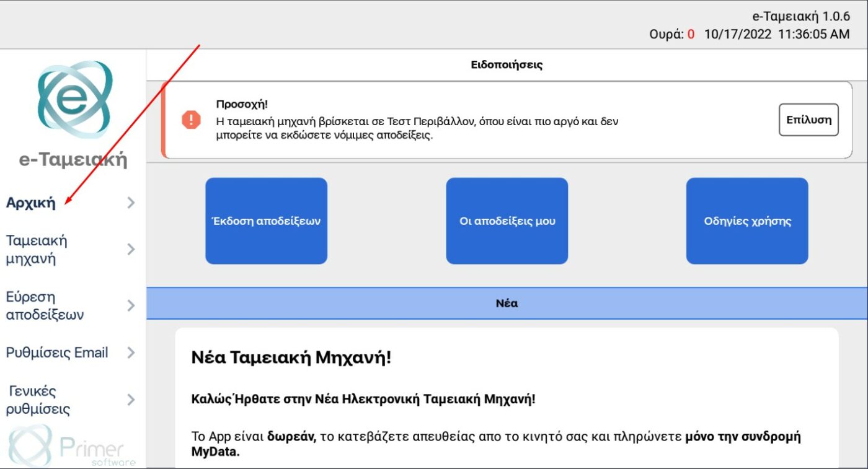868x469 pixels.
Task: Click the Ειδοποιήσεις section header
Action: click(507, 64)
